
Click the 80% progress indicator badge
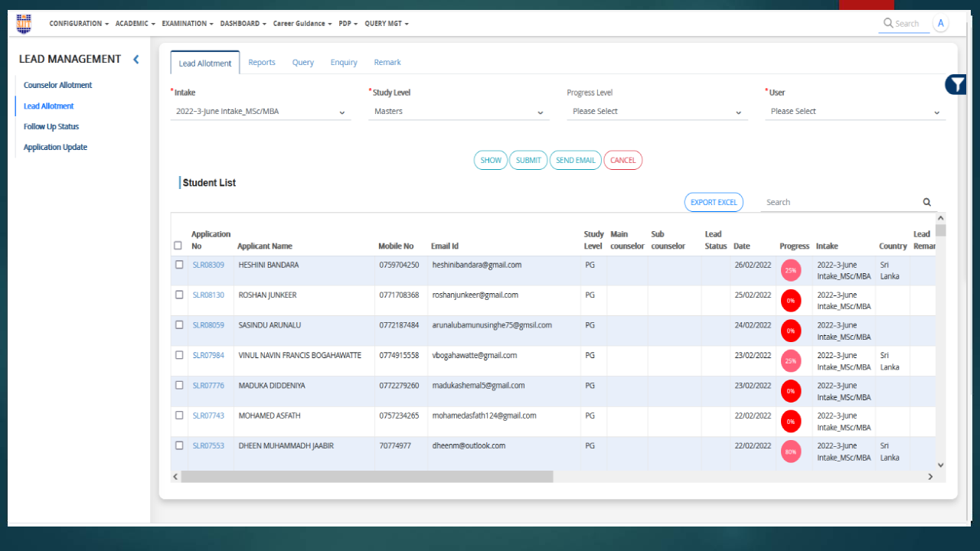tap(791, 451)
